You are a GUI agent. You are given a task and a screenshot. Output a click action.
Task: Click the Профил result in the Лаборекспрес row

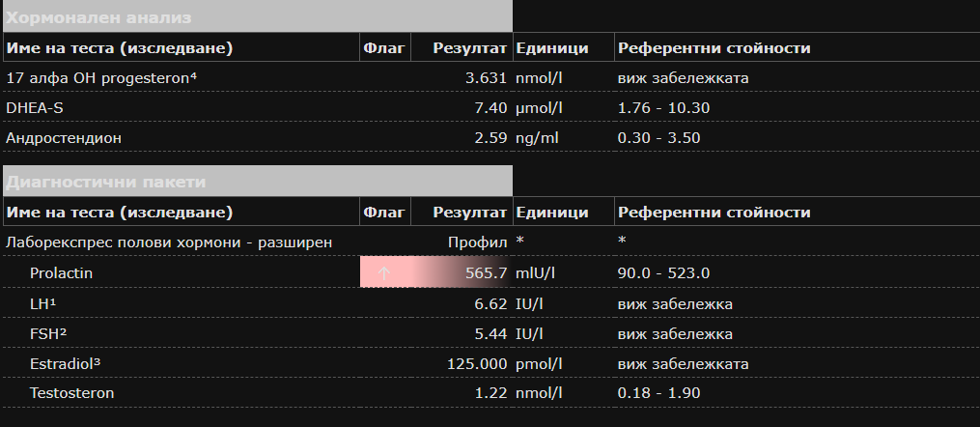click(x=478, y=242)
